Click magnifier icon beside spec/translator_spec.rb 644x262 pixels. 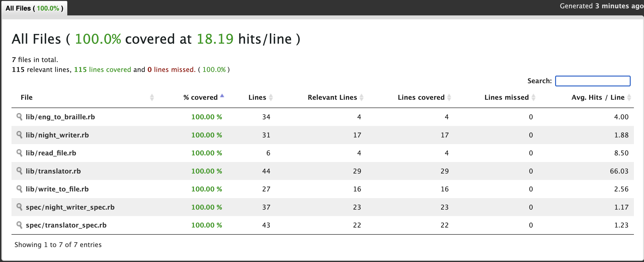tap(19, 225)
